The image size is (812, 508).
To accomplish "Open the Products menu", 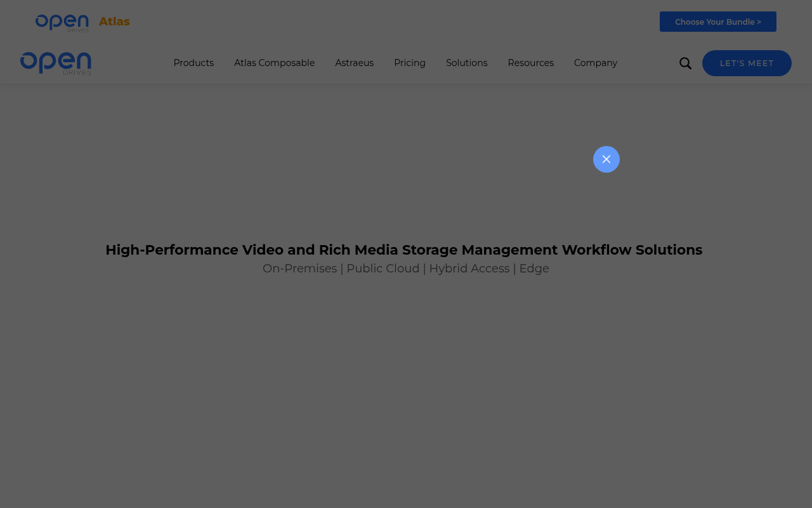I will click(193, 63).
